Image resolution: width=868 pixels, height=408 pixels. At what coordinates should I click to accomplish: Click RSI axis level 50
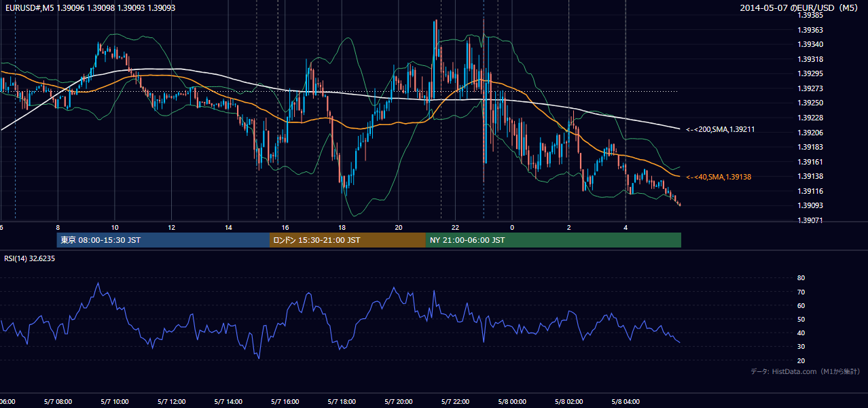pyautogui.click(x=801, y=319)
